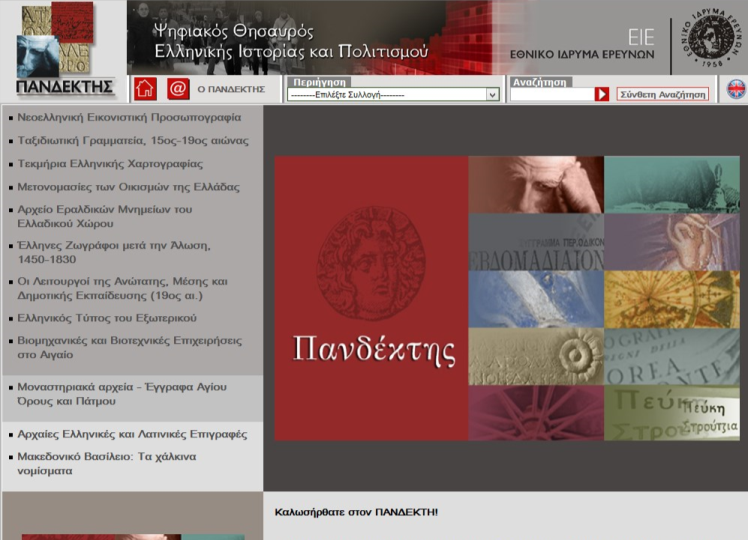Open Μοναστηριακά αρχεία Αγίου Όρους και Πάτμου
This screenshot has width=748, height=540.
(122, 394)
